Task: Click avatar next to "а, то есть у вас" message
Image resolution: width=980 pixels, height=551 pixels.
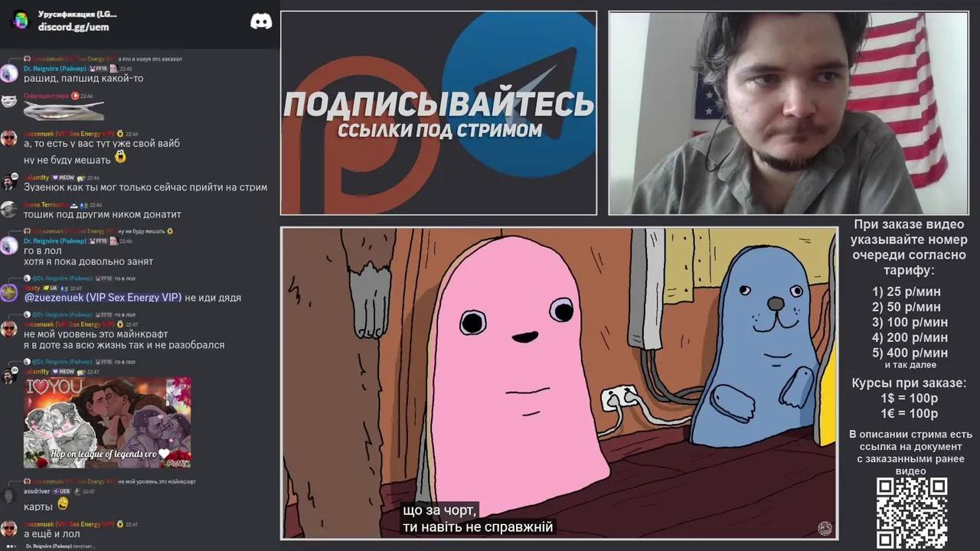Action: pyautogui.click(x=9, y=139)
